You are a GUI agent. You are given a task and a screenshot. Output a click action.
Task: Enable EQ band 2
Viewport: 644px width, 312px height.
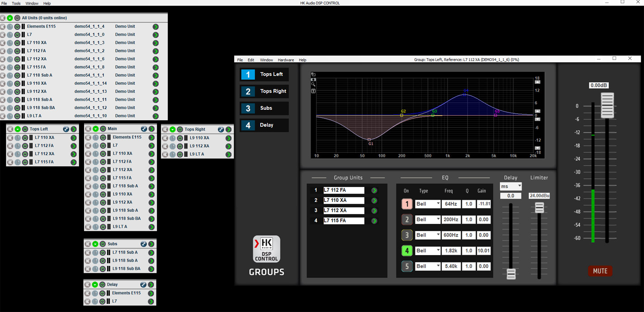pyautogui.click(x=407, y=219)
